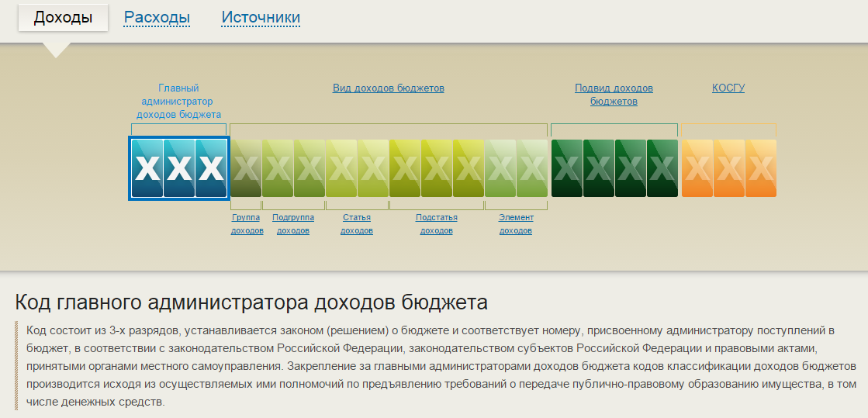The height and width of the screenshot is (418, 868).
Task: Click the paragraph starting 'Код состоит из 3-х разрядов'
Action: 441,367
